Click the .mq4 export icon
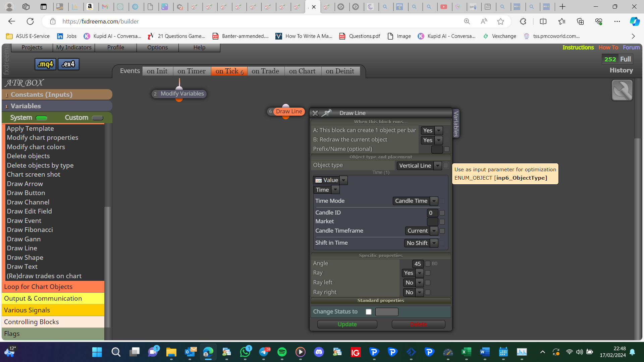The width and height of the screenshot is (644, 362). click(x=46, y=64)
